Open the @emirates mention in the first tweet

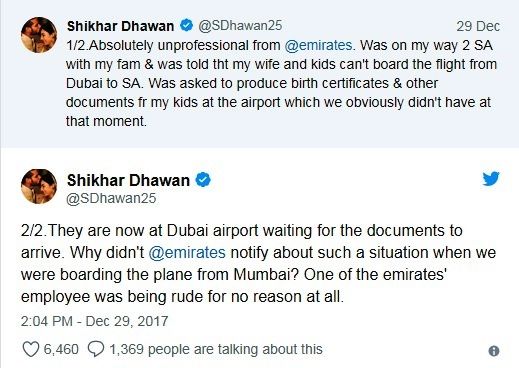pos(318,45)
